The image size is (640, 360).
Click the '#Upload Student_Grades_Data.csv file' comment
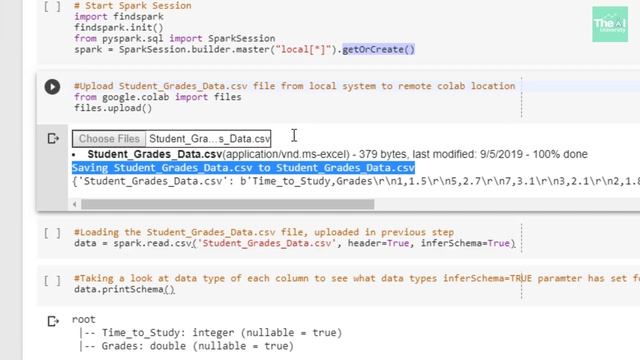[x=294, y=86]
